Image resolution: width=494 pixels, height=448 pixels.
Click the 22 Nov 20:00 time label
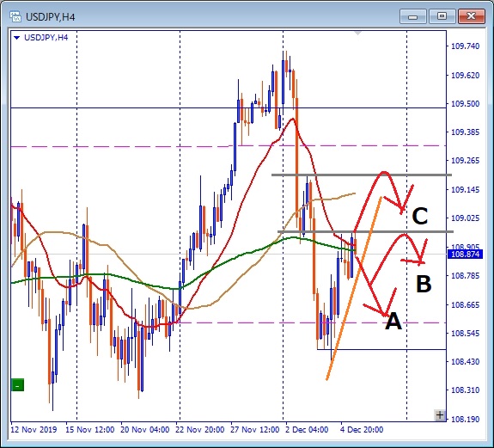[x=200, y=430]
